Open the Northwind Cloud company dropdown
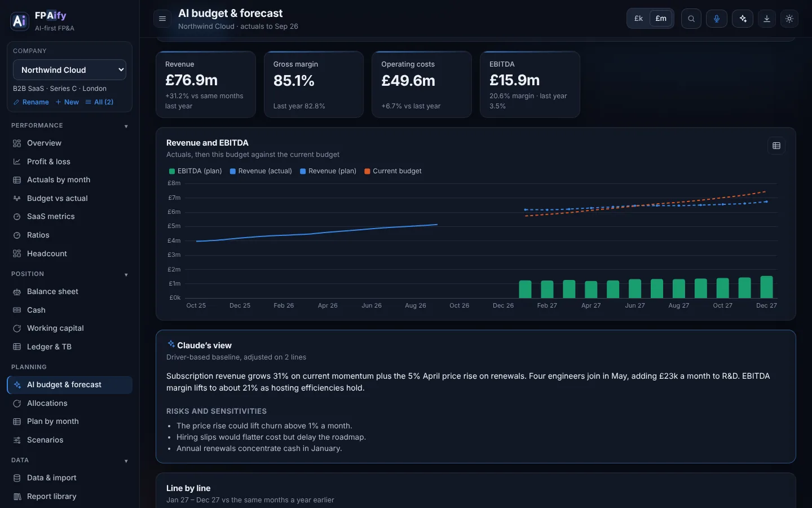812x508 pixels. pos(69,70)
